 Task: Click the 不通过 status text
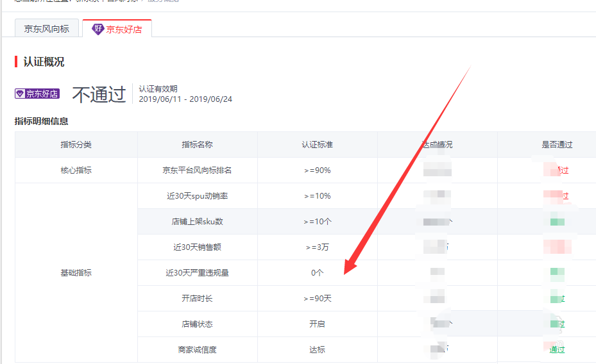[99, 94]
